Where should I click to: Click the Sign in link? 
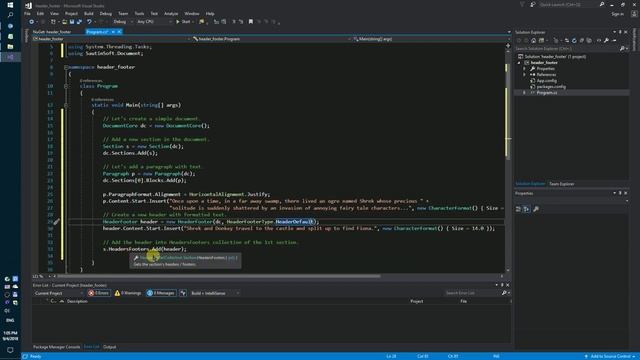coord(617,13)
